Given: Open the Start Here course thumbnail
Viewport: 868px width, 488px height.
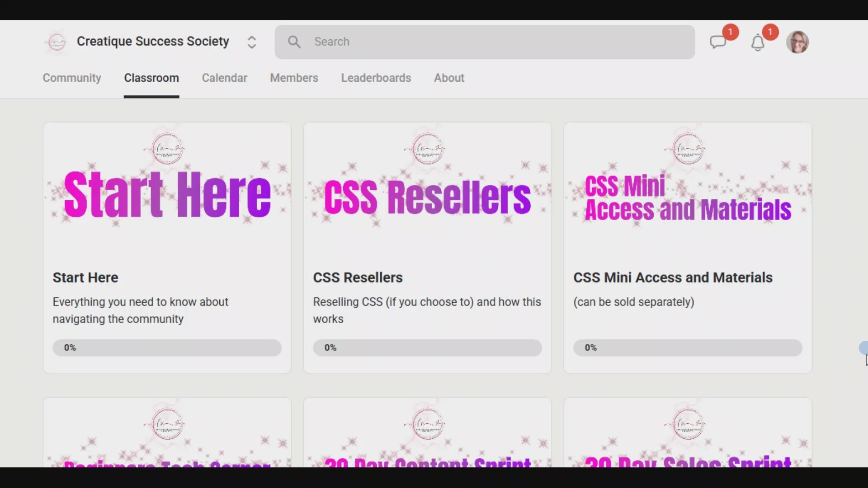Looking at the screenshot, I should (x=167, y=190).
